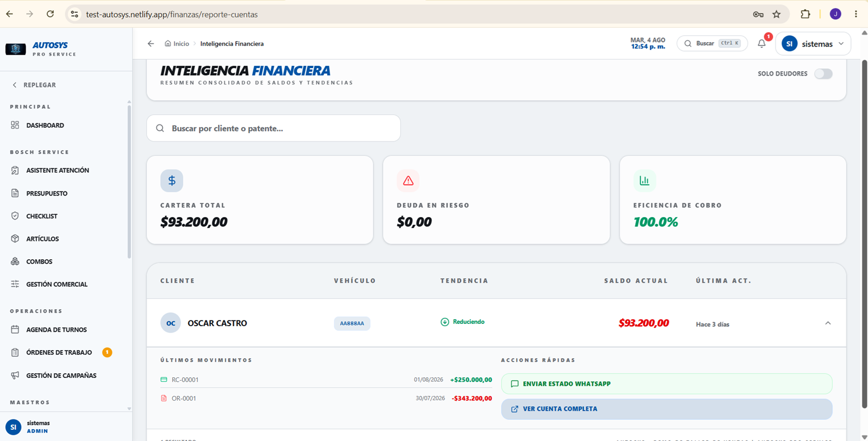Click the Cliente column header

pos(177,281)
